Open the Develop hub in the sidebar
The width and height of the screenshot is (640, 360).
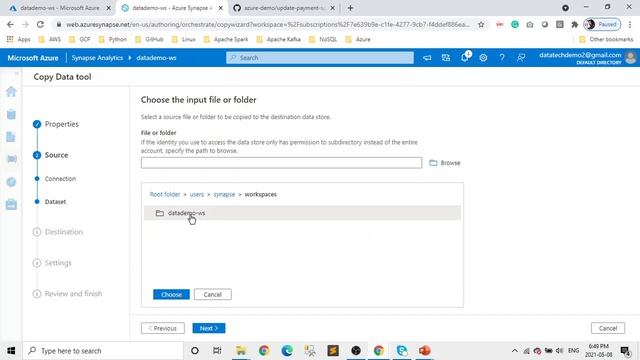click(x=11, y=137)
